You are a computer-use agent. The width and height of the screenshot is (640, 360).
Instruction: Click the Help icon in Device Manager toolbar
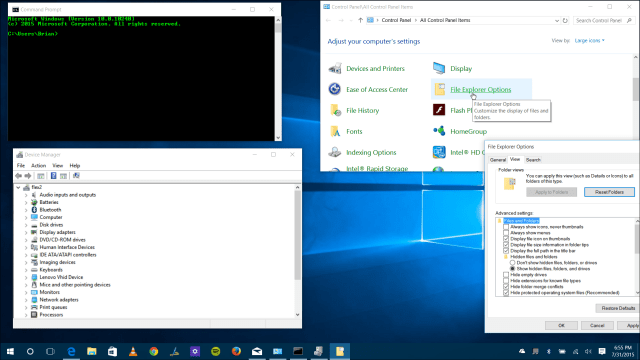click(x=53, y=176)
